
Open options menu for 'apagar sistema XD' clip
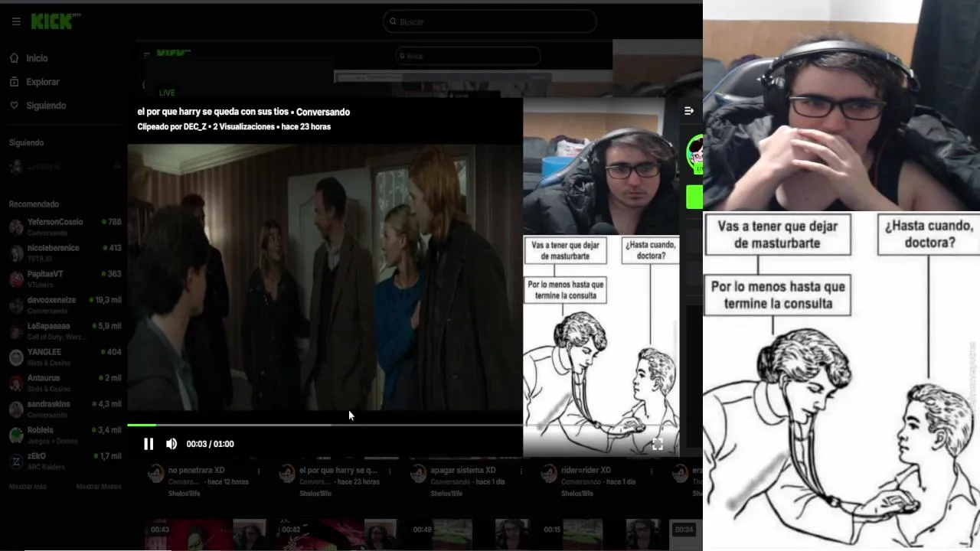click(520, 471)
